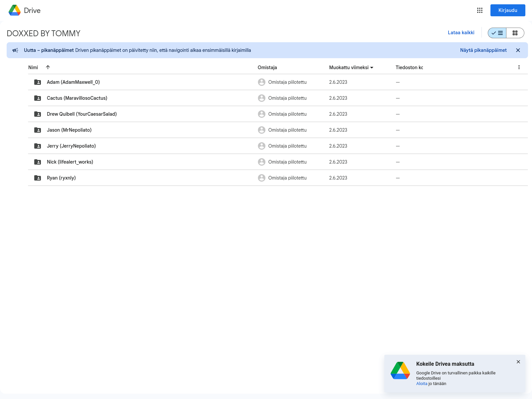Click owner avatar in Ryan row
The height and width of the screenshot is (399, 532).
tap(262, 178)
